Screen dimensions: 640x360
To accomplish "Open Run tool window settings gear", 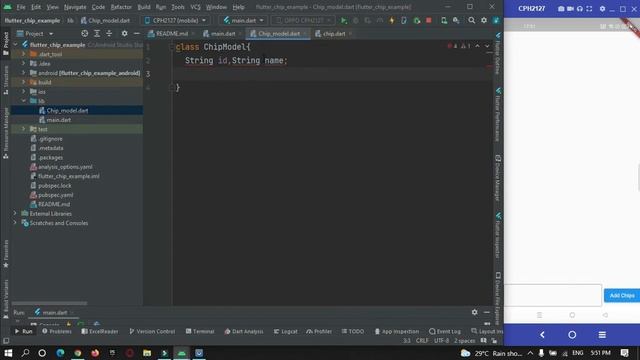I will point(474,312).
